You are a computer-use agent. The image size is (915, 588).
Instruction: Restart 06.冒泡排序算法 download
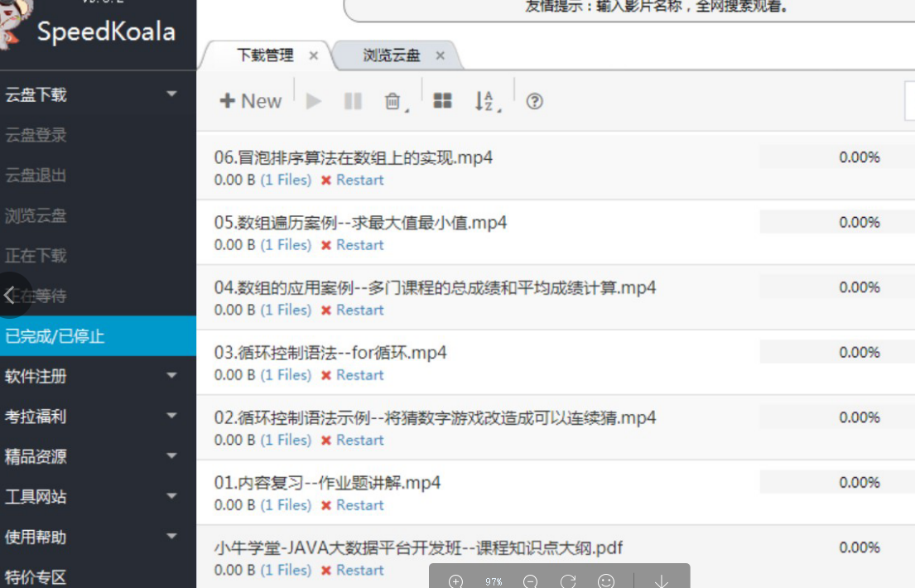[359, 180]
